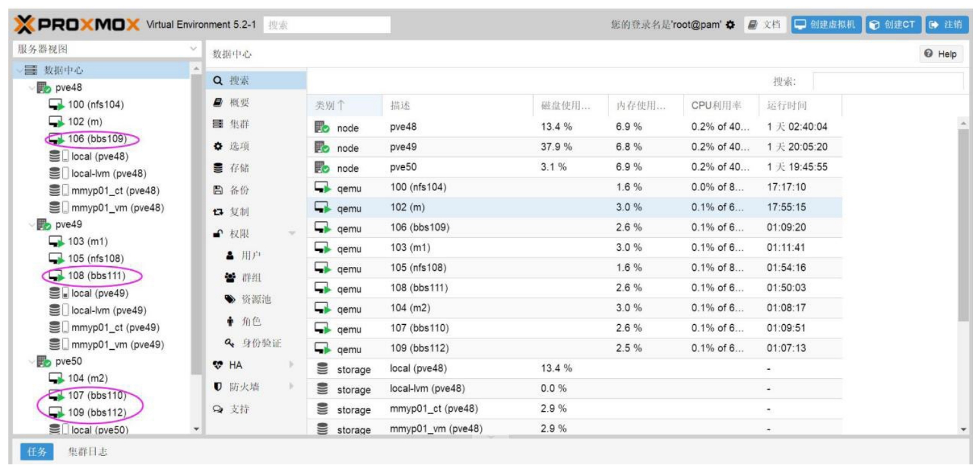This screenshot has width=980, height=474.
Task: Click the pve49 node icon in tree
Action: (44, 225)
